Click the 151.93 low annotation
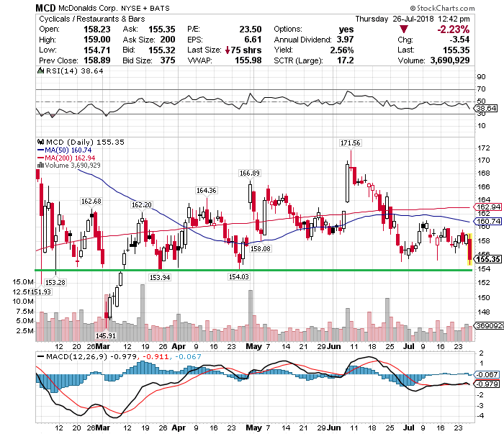Viewport: 504px width, 434px height. point(41,291)
